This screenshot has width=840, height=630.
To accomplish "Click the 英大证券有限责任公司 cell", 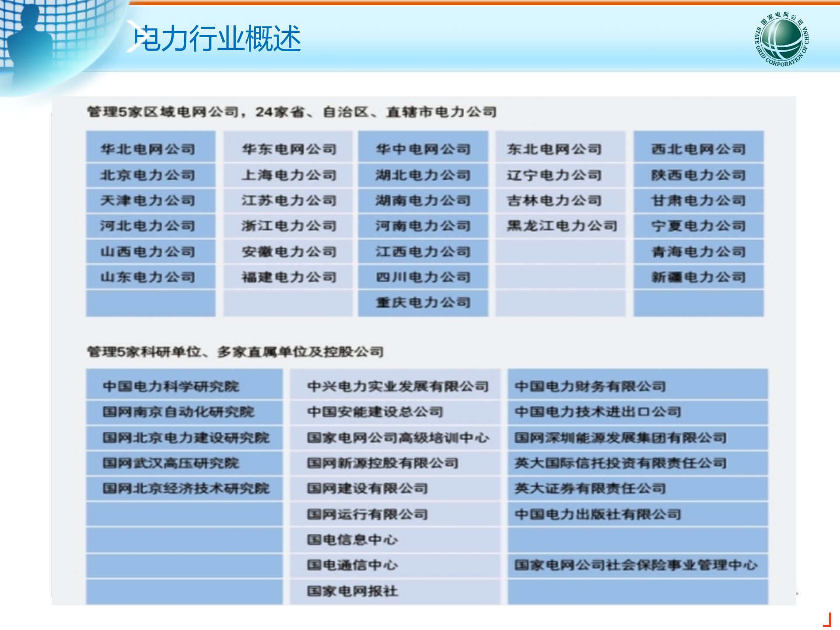I will point(591,489).
